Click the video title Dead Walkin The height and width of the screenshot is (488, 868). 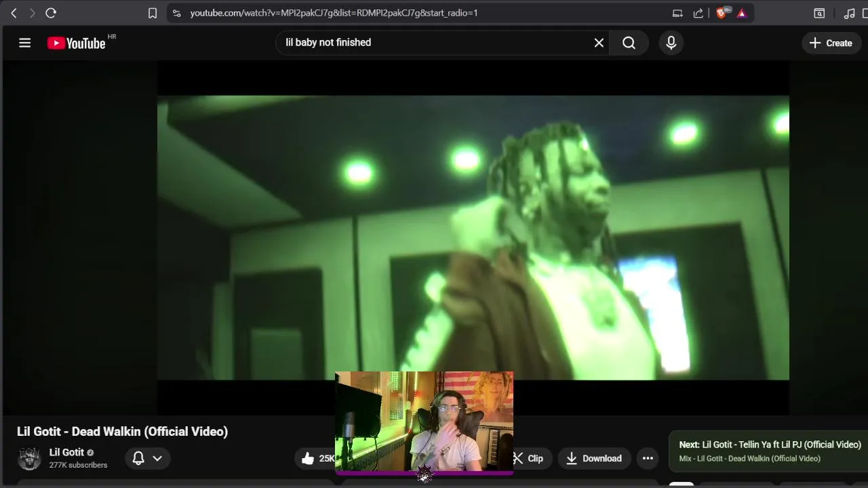[122, 431]
